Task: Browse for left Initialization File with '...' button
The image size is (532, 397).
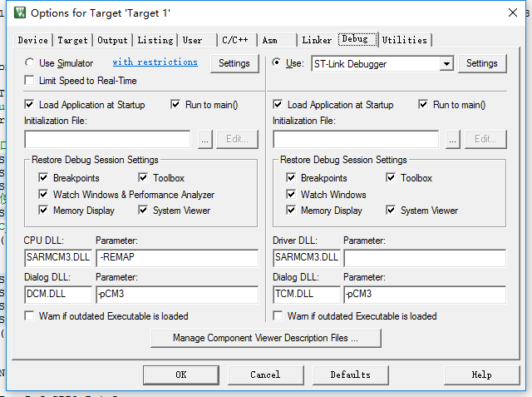Action: coord(204,140)
